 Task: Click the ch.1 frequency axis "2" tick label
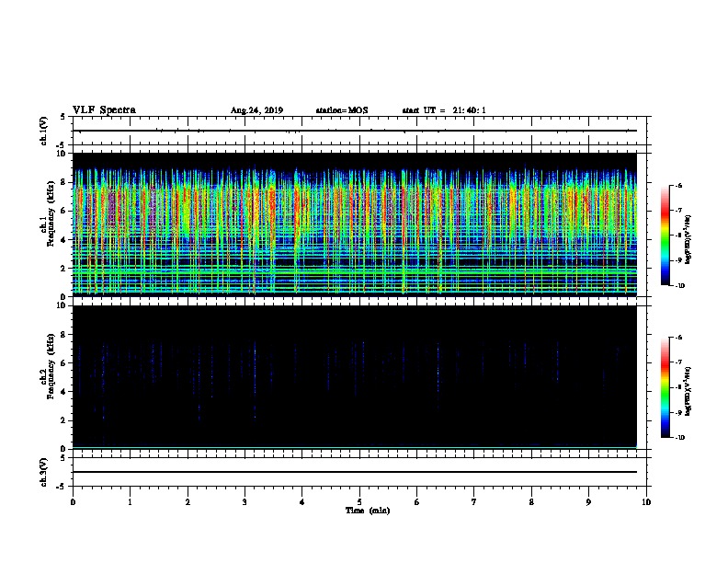(x=63, y=269)
